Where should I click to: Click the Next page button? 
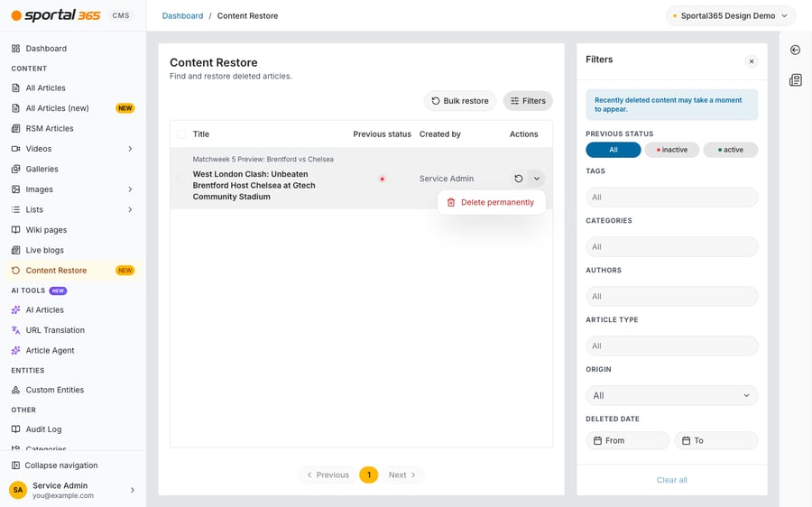402,475
